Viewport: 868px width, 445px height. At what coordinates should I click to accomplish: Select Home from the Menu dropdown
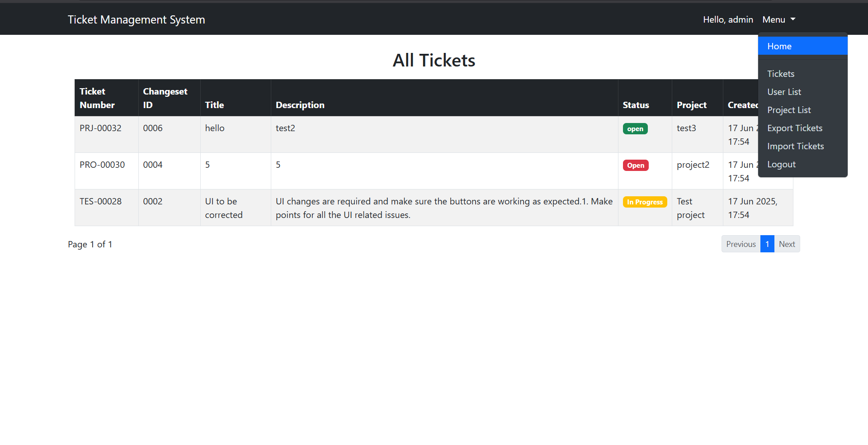(779, 46)
